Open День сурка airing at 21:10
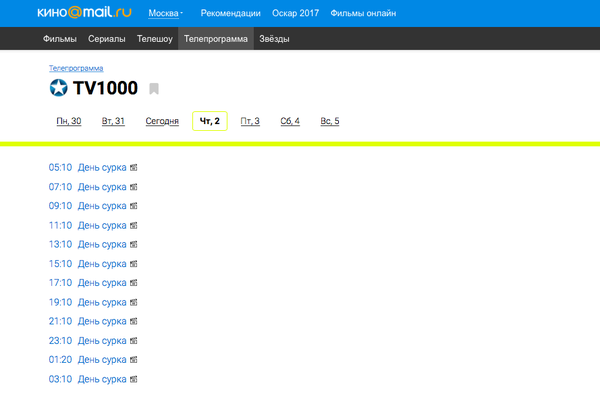Image resolution: width=600 pixels, height=408 pixels. tap(102, 321)
